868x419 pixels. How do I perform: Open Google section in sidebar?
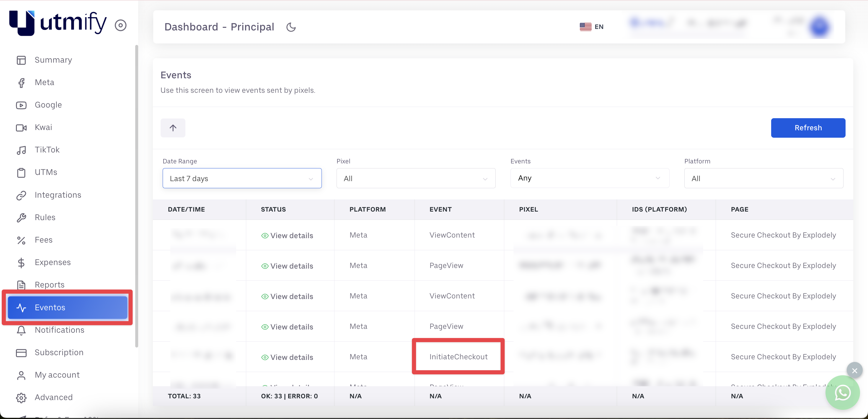48,105
